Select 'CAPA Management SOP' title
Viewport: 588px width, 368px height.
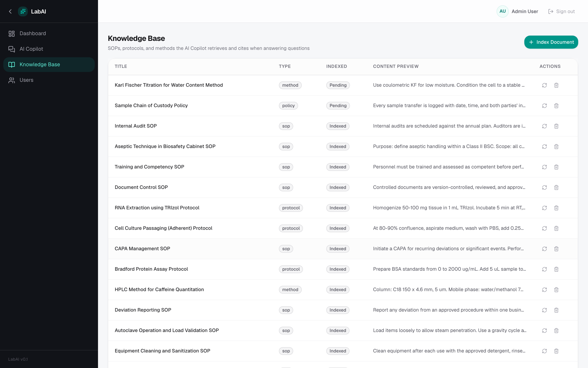[142, 249]
